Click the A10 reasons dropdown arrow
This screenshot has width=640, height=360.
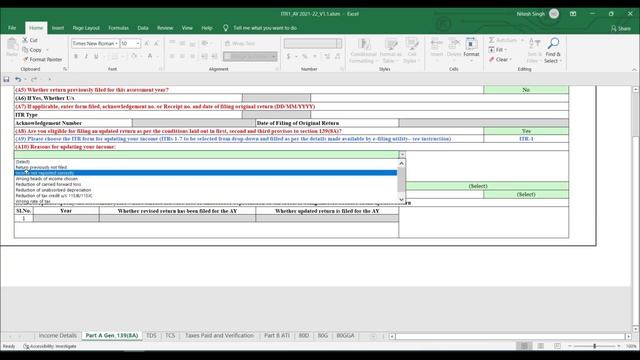click(x=402, y=155)
